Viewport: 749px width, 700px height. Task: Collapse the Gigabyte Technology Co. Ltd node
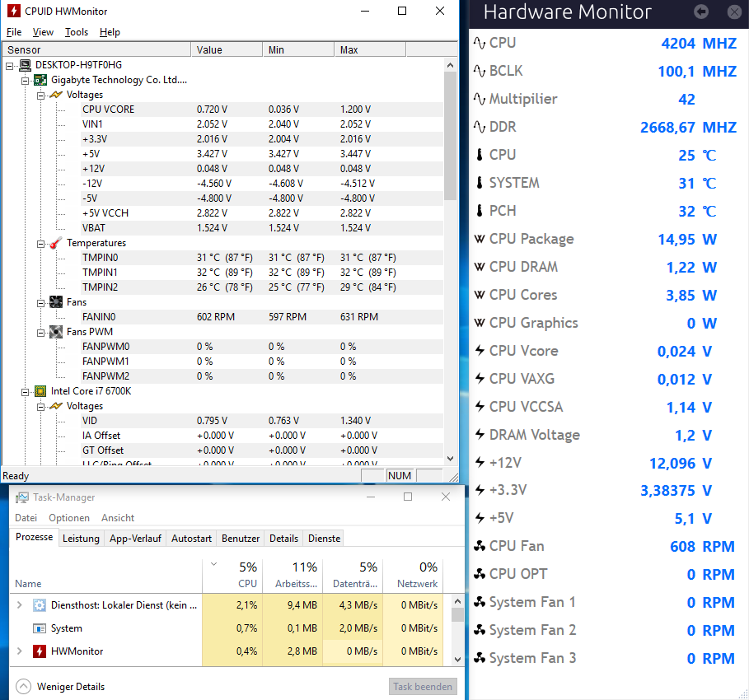coord(25,81)
